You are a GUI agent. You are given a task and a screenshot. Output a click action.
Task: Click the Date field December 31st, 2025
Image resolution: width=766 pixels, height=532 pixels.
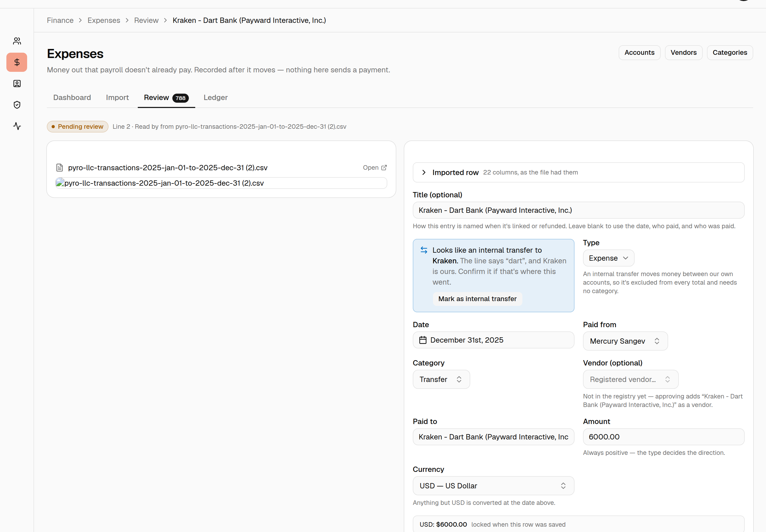click(x=493, y=340)
